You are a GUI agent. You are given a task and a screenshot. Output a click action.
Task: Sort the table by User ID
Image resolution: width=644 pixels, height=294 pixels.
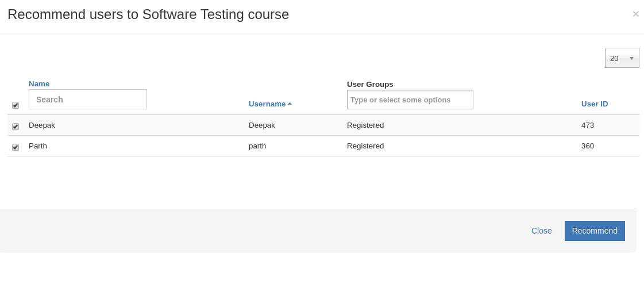coord(594,104)
